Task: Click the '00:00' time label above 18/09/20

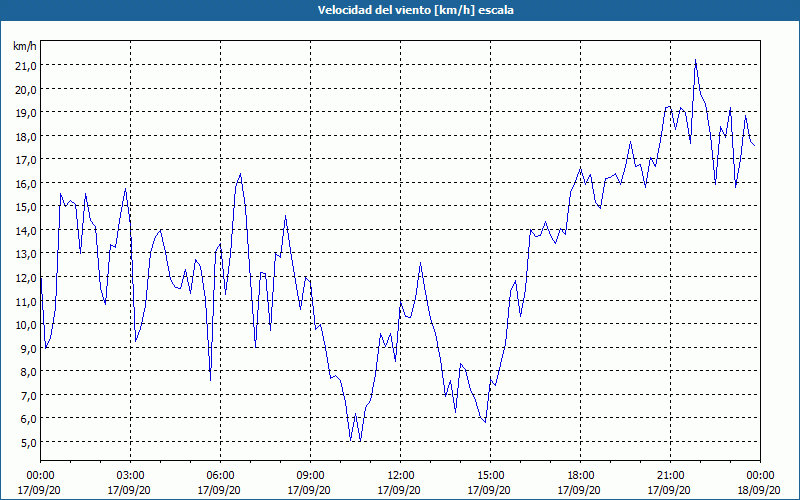Action: coord(760,476)
